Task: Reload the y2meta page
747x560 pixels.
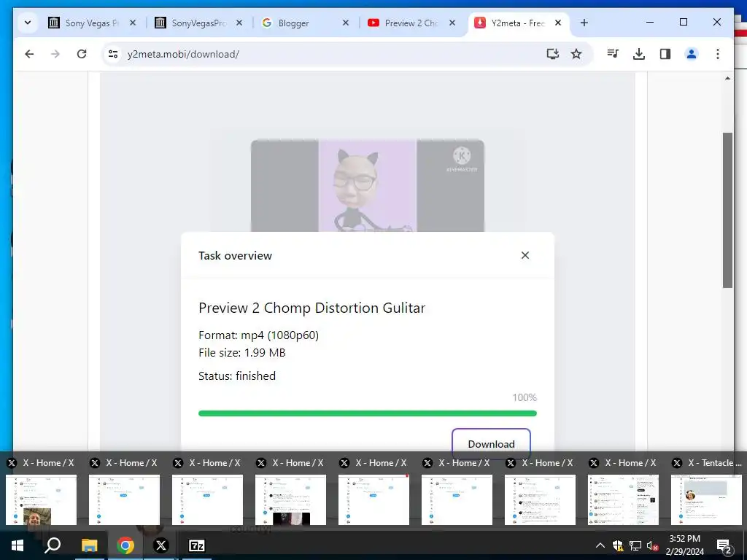Action: coord(82,54)
